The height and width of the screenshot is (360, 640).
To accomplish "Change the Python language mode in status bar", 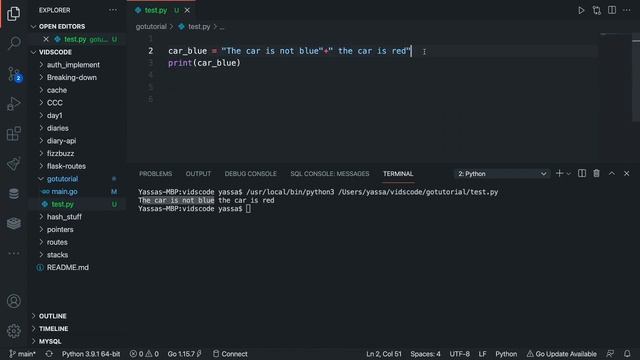I will pyautogui.click(x=506, y=354).
